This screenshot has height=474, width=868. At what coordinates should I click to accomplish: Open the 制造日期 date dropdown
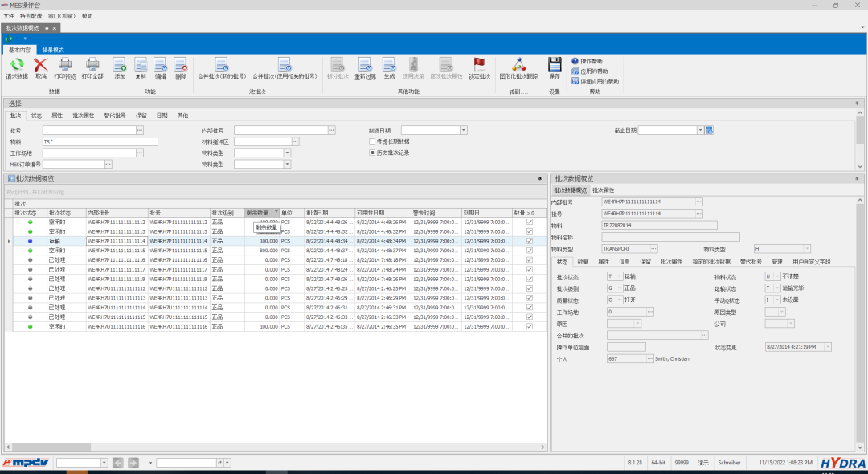click(464, 130)
